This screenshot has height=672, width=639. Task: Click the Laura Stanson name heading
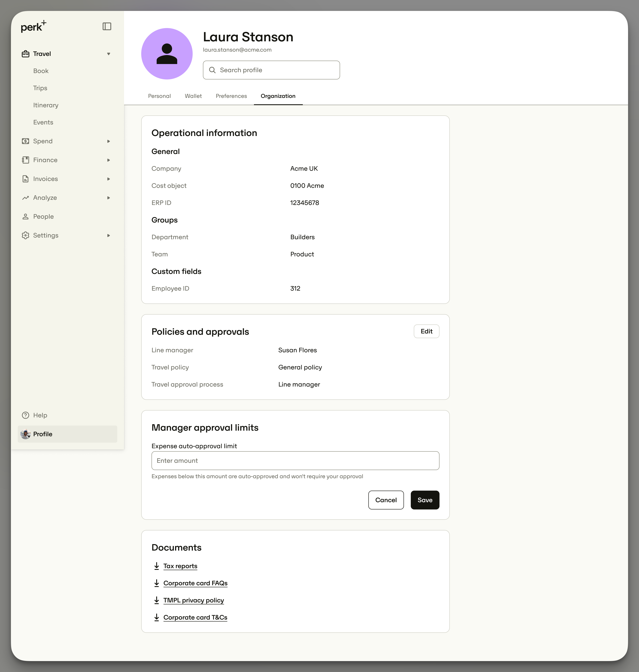248,37
